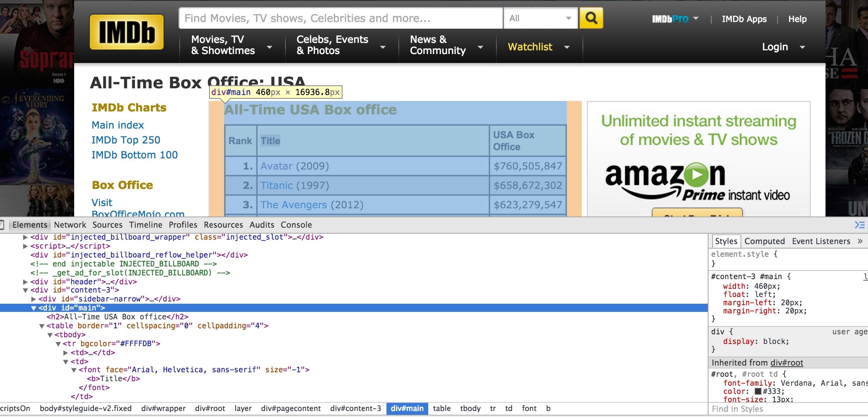Open the Login dropdown
Viewport: 868px width, 417px height.
click(x=783, y=47)
